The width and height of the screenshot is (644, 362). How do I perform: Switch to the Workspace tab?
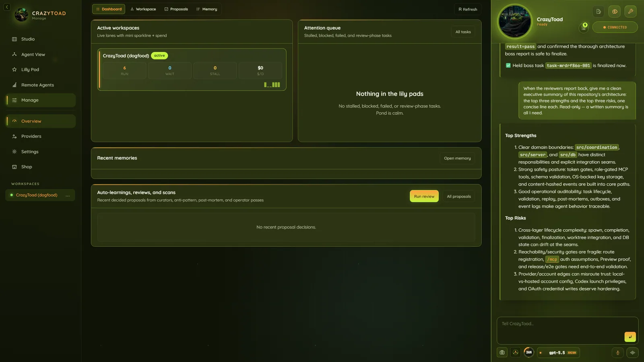pyautogui.click(x=143, y=9)
